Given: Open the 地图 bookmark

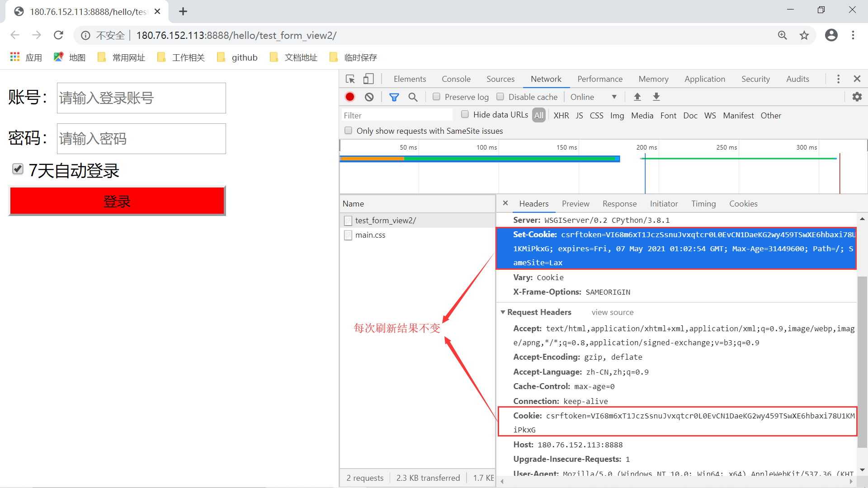Looking at the screenshot, I should tap(70, 57).
